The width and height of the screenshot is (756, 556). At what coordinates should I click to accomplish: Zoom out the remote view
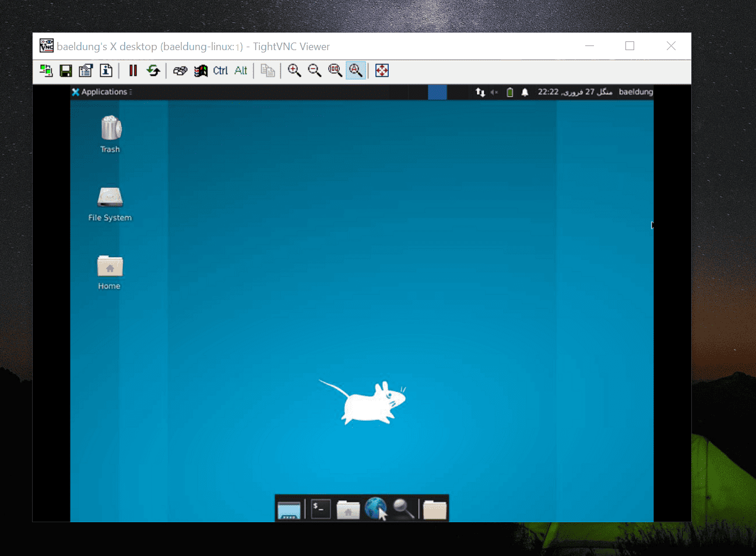pos(315,71)
